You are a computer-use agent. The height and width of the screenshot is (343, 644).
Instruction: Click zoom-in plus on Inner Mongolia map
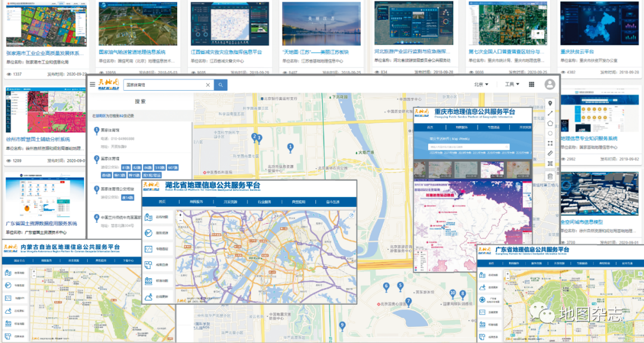33,271
